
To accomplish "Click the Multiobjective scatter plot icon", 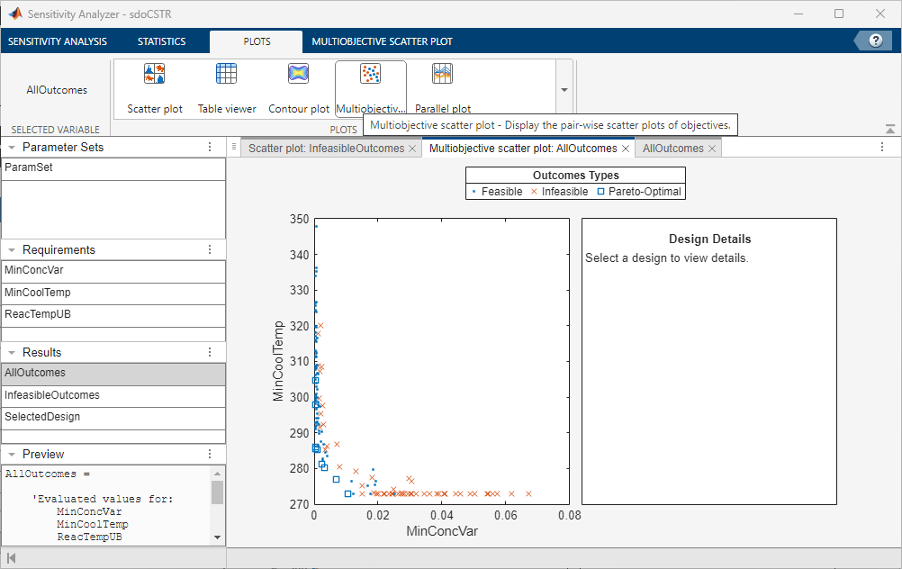I will 370,86.
